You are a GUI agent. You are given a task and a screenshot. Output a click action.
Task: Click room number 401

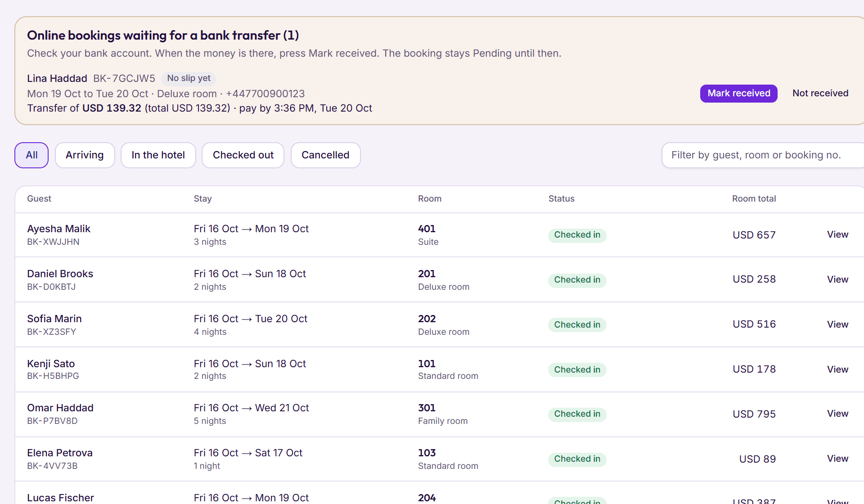point(427,229)
